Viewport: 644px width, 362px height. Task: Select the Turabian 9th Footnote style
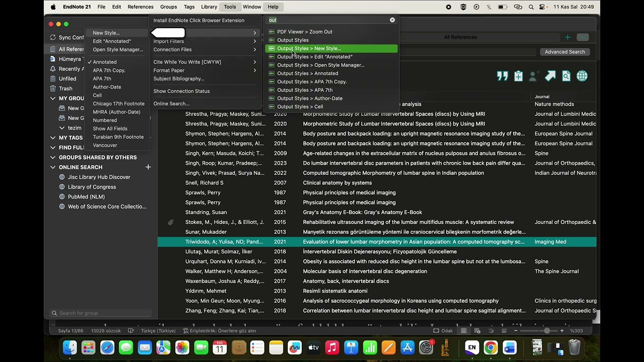[x=118, y=137]
